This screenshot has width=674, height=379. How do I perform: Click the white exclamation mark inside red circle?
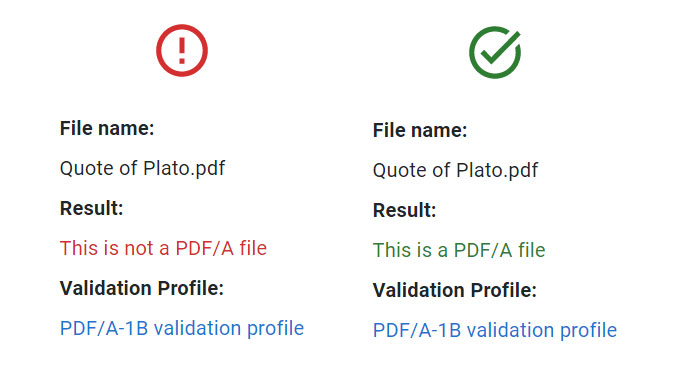coord(182,51)
